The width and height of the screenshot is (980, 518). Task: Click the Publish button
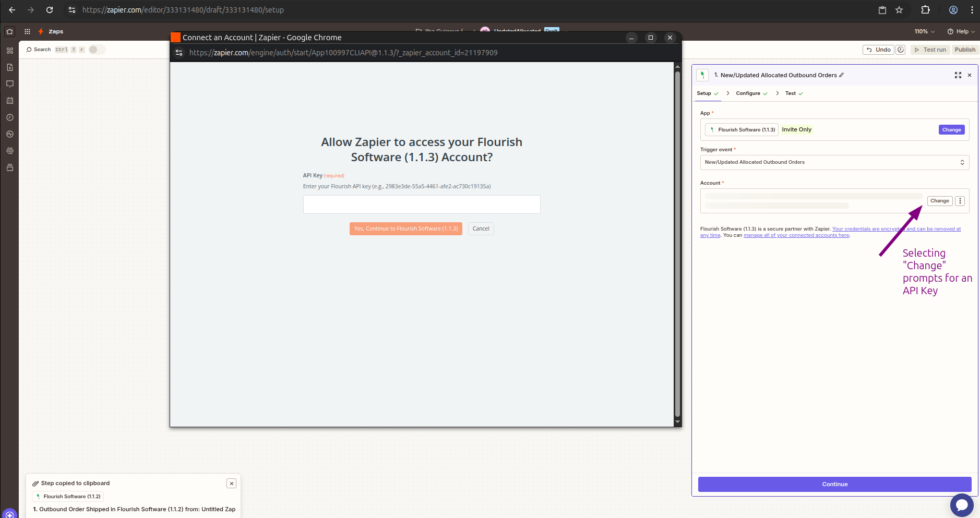point(965,50)
